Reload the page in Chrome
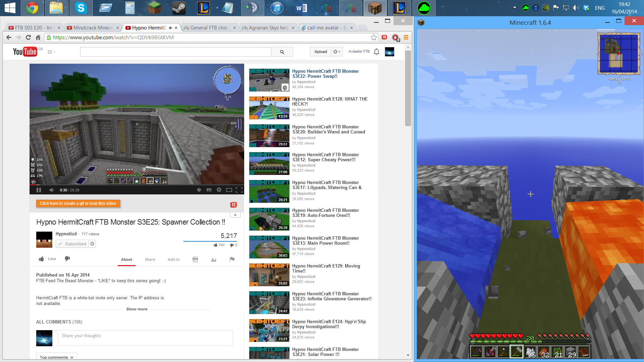 [28, 38]
